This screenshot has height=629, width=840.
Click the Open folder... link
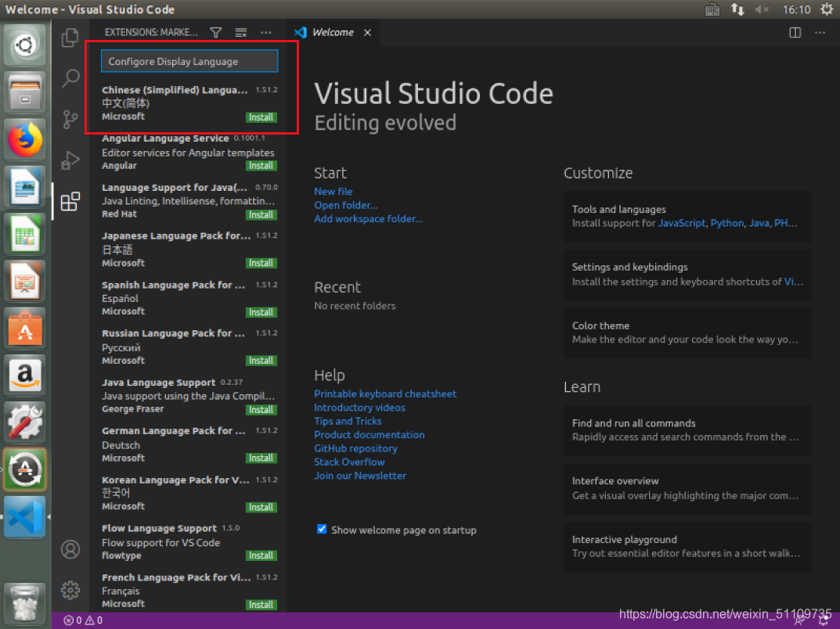click(x=345, y=205)
